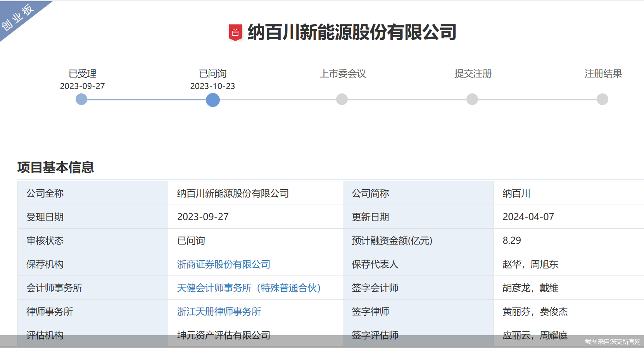Click the 会计师事务所 label cell
The height and width of the screenshot is (348, 644).
(93, 288)
